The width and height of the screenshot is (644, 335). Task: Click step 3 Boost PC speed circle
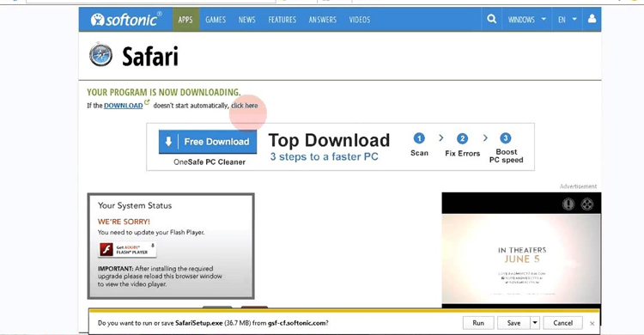click(x=506, y=138)
